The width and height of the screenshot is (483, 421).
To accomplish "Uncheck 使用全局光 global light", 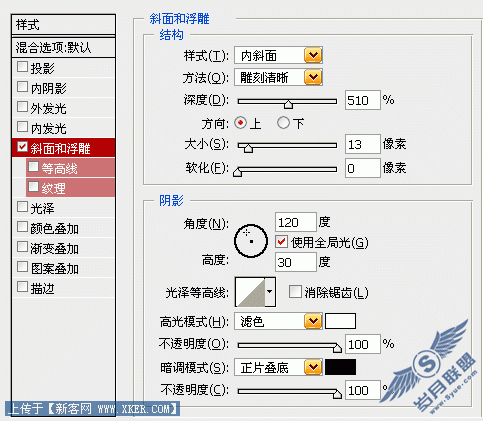I will click(281, 241).
